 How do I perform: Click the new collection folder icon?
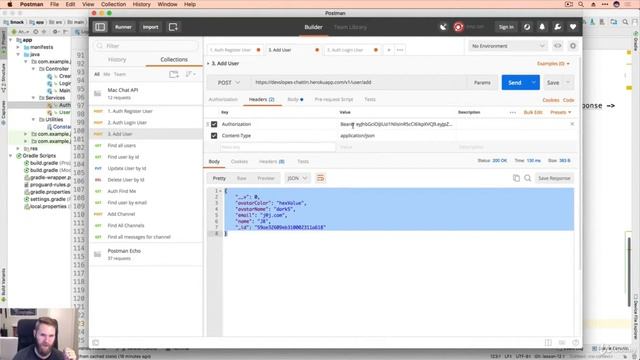coord(174,74)
